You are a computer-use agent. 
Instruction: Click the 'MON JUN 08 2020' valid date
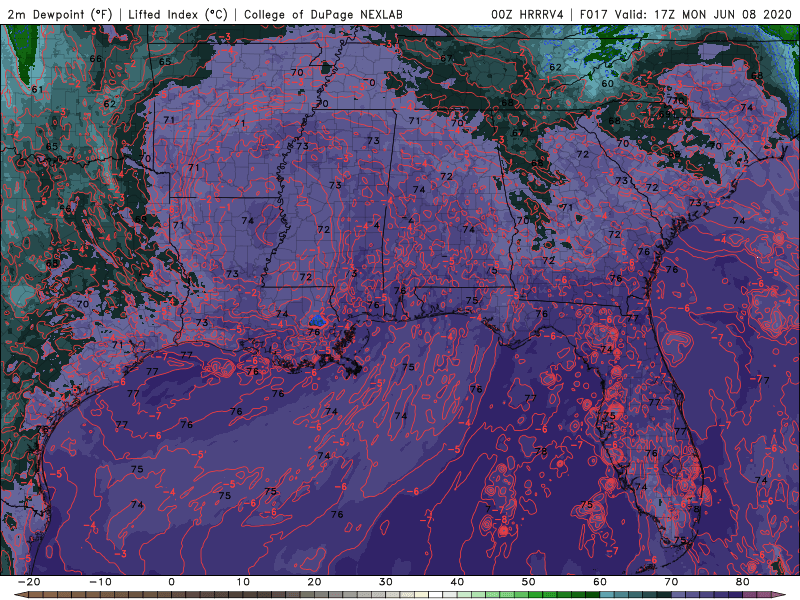pyautogui.click(x=737, y=14)
